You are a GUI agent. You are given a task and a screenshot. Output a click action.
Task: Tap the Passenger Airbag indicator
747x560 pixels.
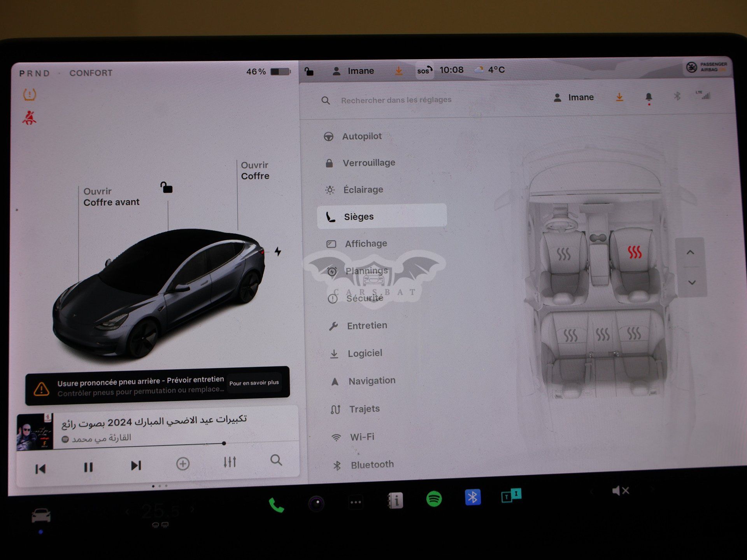707,67
